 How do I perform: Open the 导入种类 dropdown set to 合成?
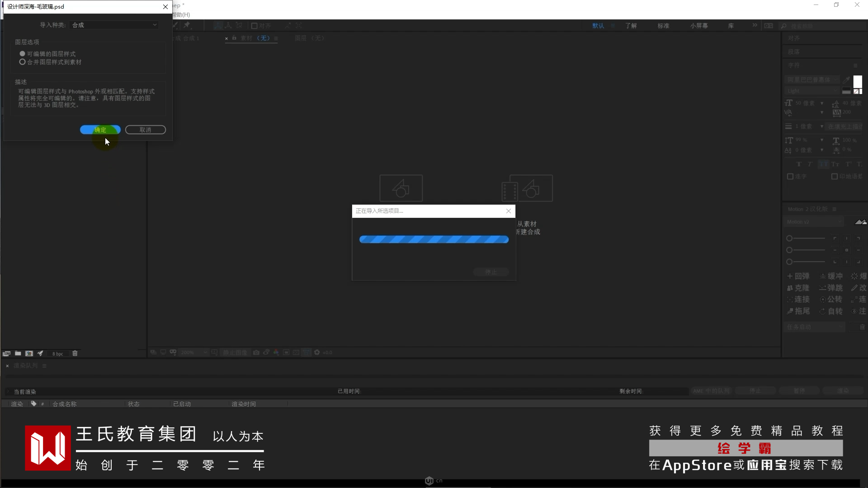click(114, 25)
